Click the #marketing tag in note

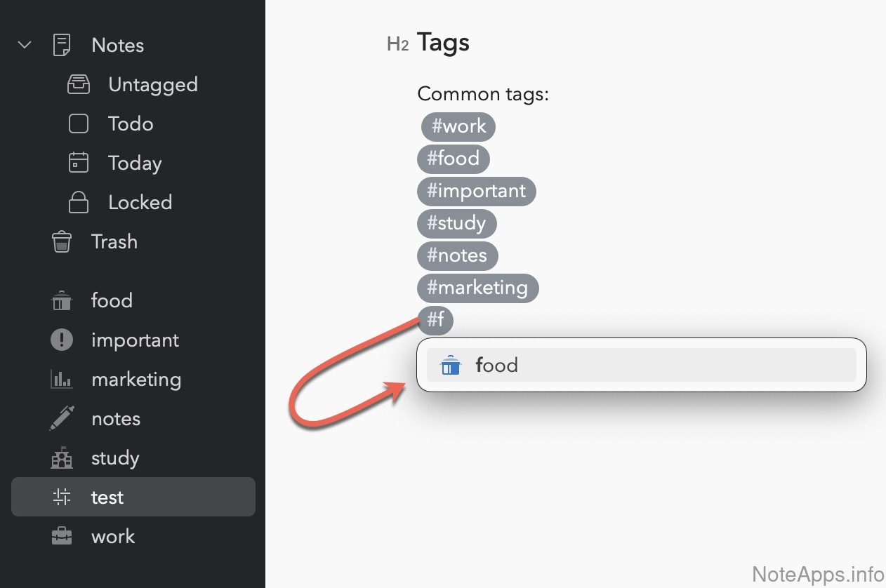(477, 288)
